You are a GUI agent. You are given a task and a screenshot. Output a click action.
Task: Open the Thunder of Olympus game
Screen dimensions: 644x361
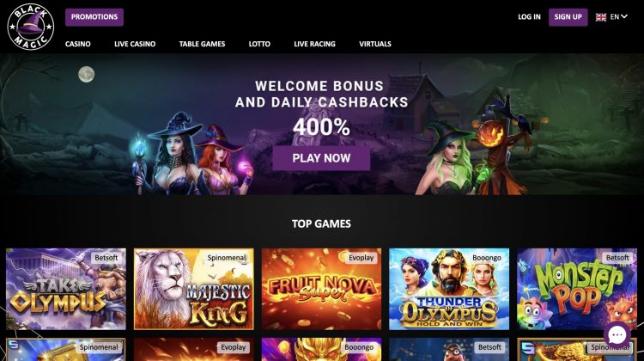tap(449, 289)
